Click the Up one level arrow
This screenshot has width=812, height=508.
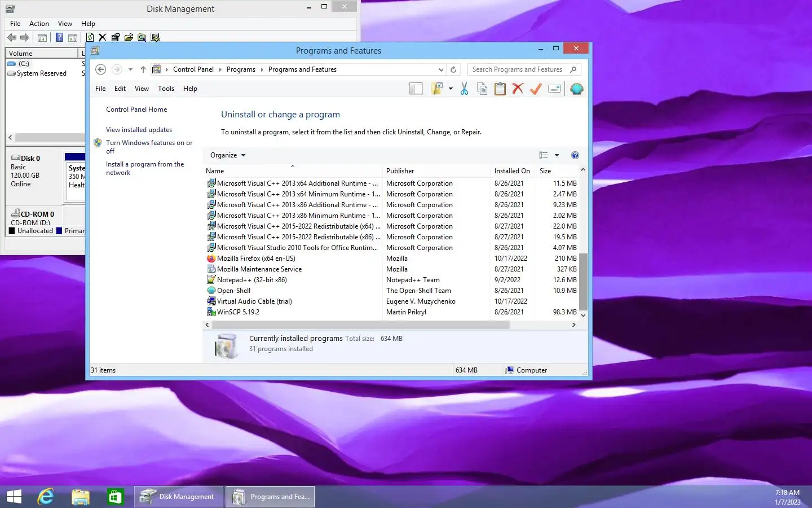143,69
